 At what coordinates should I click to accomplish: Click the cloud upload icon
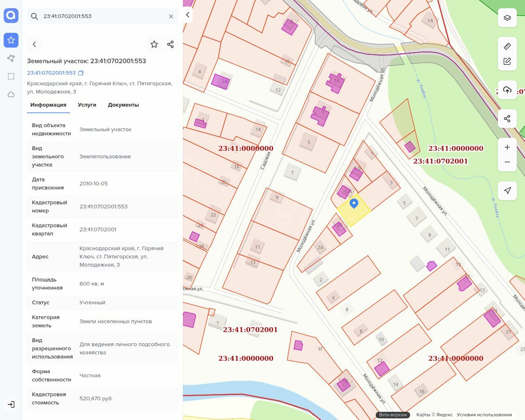pyautogui.click(x=507, y=90)
